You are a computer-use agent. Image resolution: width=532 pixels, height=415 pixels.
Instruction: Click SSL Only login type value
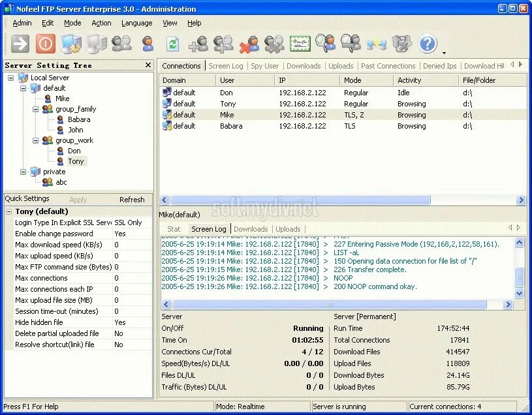point(132,223)
